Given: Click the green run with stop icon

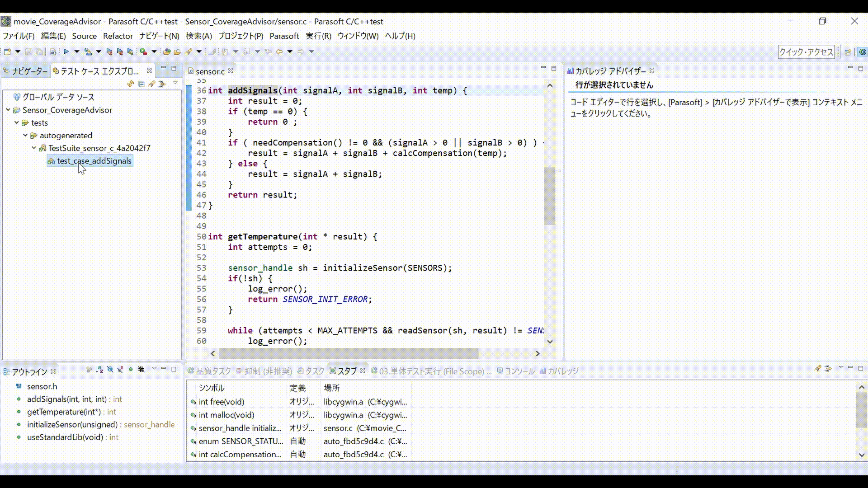Looking at the screenshot, I should [x=143, y=52].
